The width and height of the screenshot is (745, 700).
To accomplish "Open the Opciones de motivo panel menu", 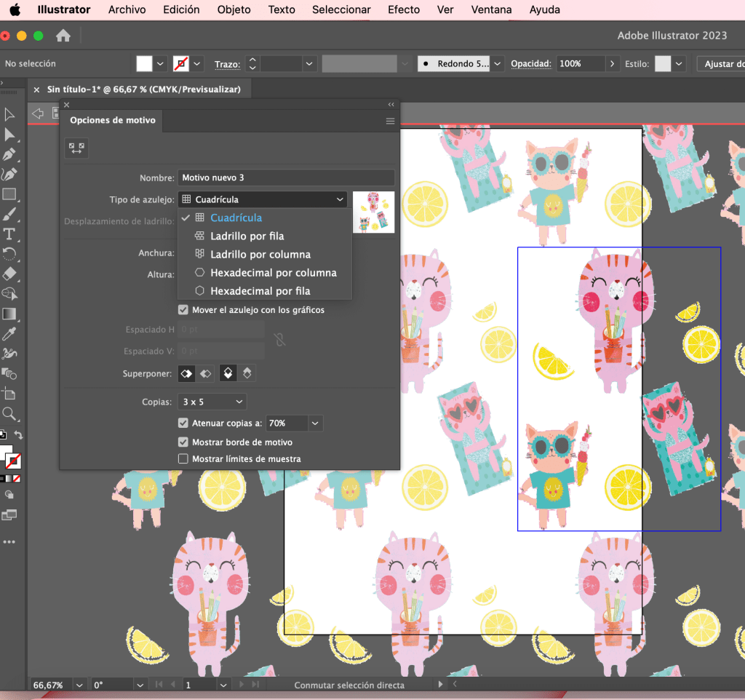I will coord(391,122).
